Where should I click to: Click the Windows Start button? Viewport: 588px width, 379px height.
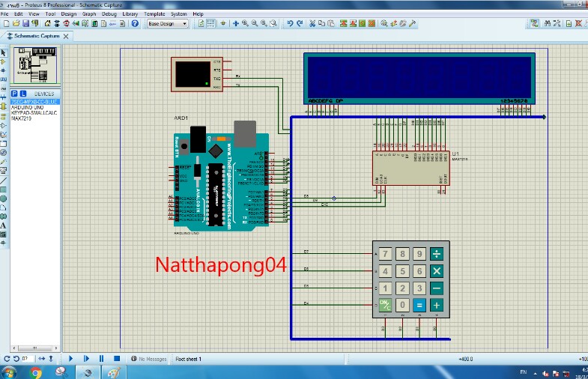tap(9, 372)
